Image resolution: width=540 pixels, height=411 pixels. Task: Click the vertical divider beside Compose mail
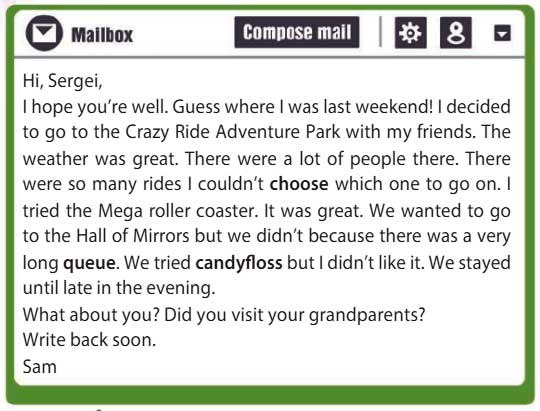coord(380,31)
